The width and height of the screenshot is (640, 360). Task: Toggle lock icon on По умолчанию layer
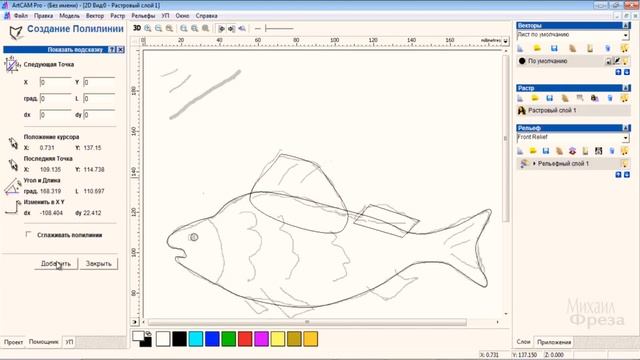pos(608,61)
